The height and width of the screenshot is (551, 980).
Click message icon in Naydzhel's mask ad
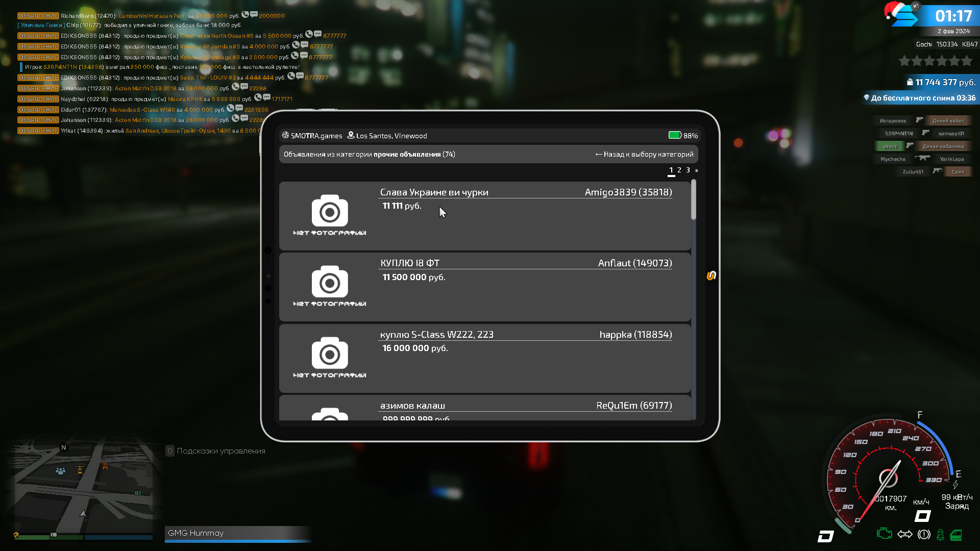(x=266, y=97)
